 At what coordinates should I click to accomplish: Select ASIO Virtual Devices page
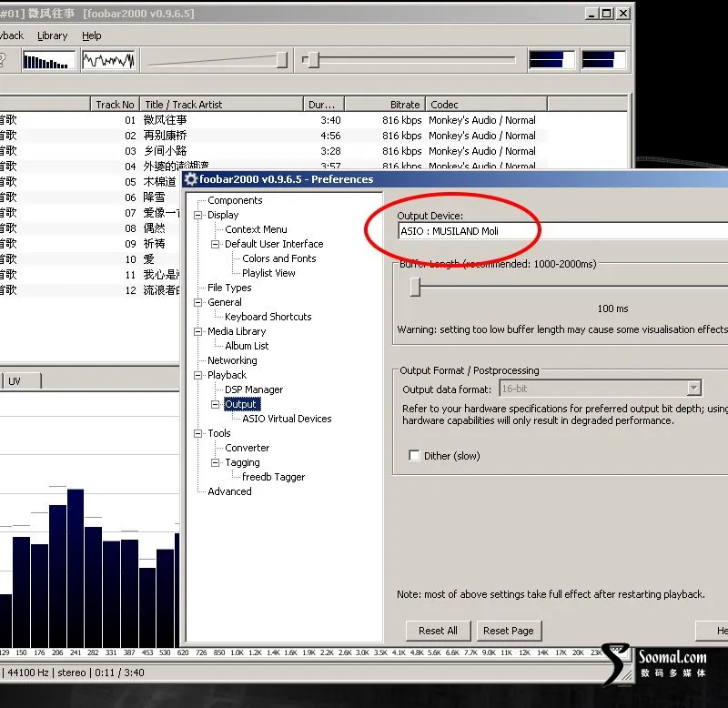(x=287, y=419)
